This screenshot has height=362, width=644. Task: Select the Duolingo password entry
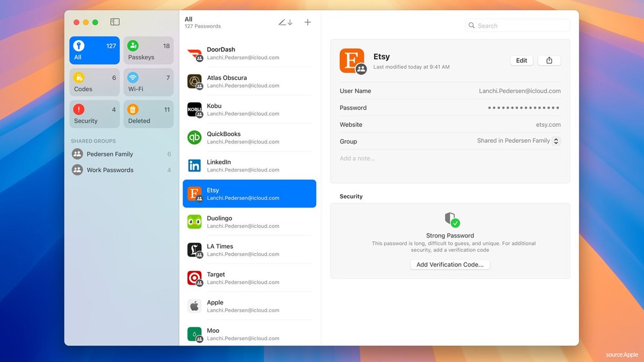coord(249,222)
